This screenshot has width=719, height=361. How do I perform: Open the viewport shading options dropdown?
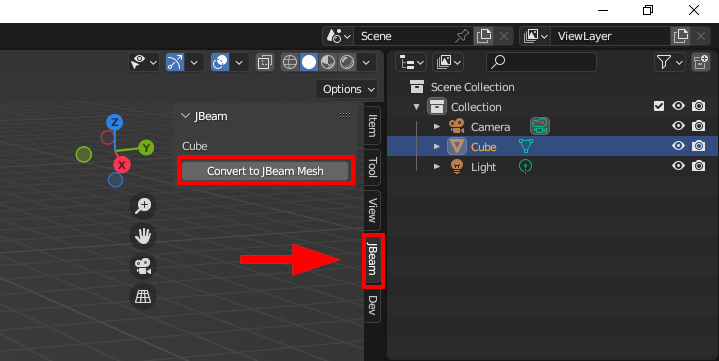(366, 62)
